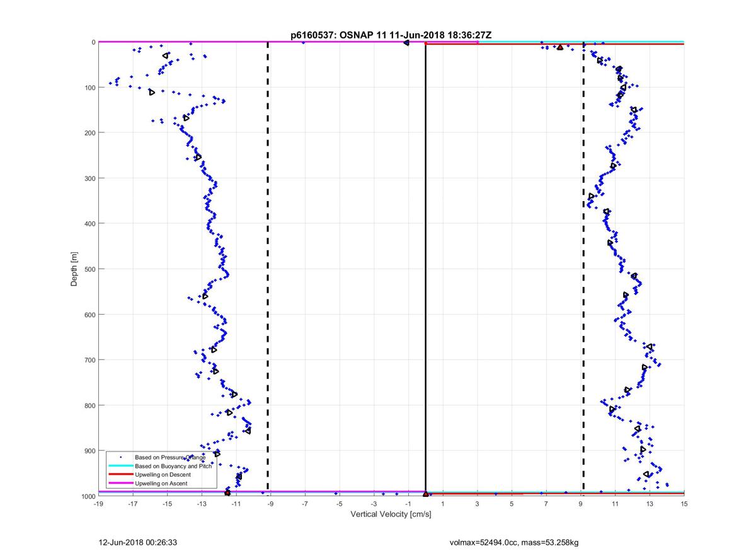Click the red line sample in the legend
Viewport: 756px width, 558px height.
120,474
